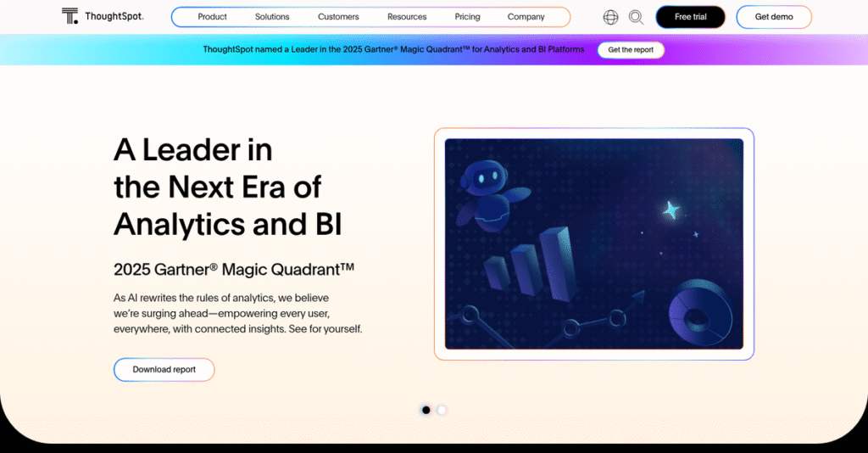Open the search magnifier icon
Image resolution: width=868 pixels, height=453 pixels.
click(636, 17)
